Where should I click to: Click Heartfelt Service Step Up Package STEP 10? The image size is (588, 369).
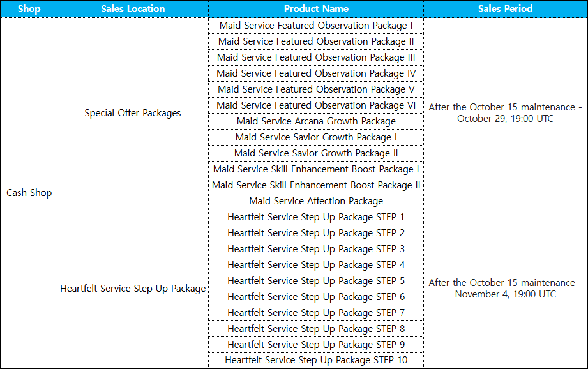click(316, 360)
